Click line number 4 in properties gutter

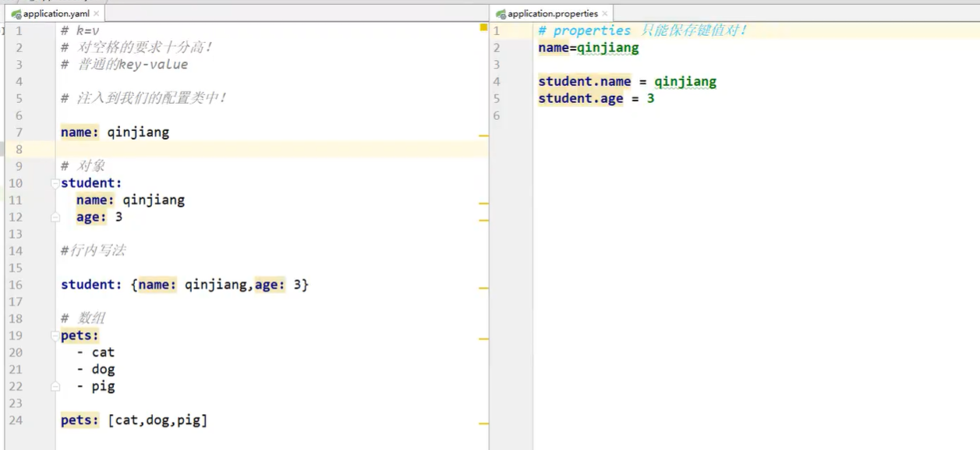coord(497,81)
